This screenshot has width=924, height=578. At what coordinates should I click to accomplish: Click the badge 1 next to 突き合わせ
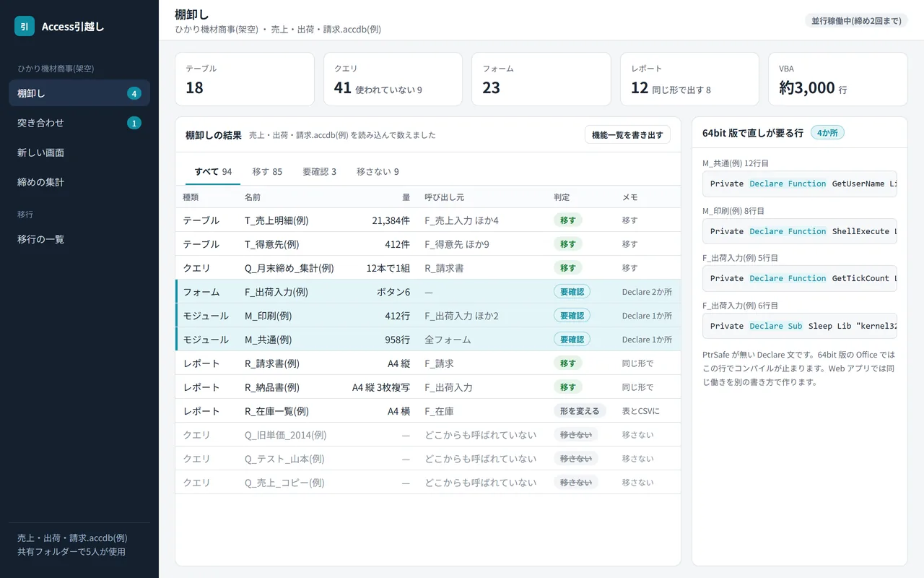click(x=134, y=123)
